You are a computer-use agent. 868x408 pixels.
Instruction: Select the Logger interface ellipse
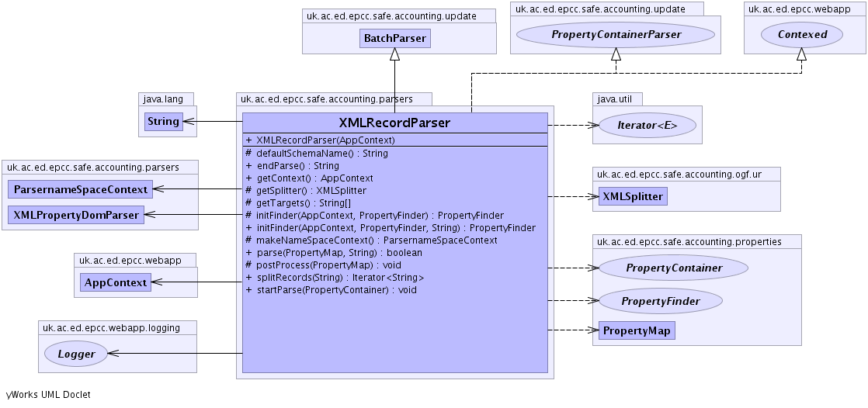(x=75, y=354)
